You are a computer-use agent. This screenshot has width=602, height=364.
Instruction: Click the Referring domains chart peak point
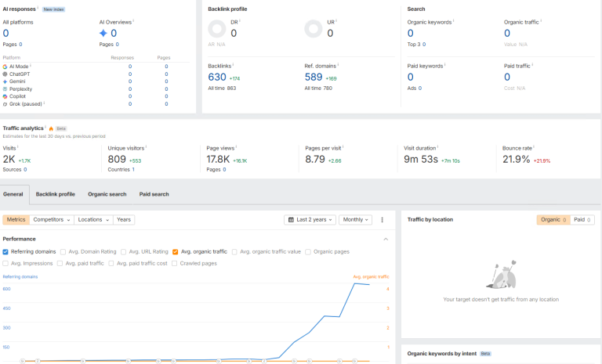click(355, 283)
